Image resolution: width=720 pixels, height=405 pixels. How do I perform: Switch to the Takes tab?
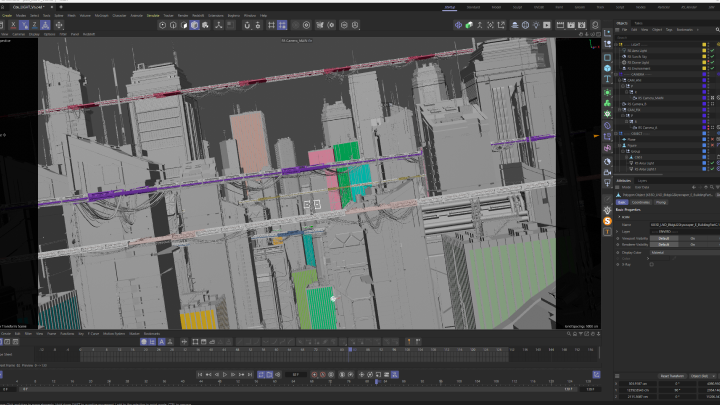coord(638,23)
